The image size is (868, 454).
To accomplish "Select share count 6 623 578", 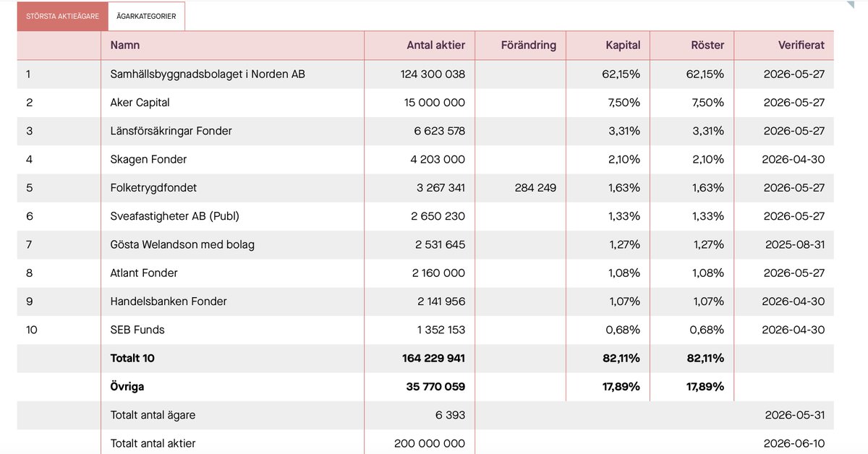I will [439, 131].
